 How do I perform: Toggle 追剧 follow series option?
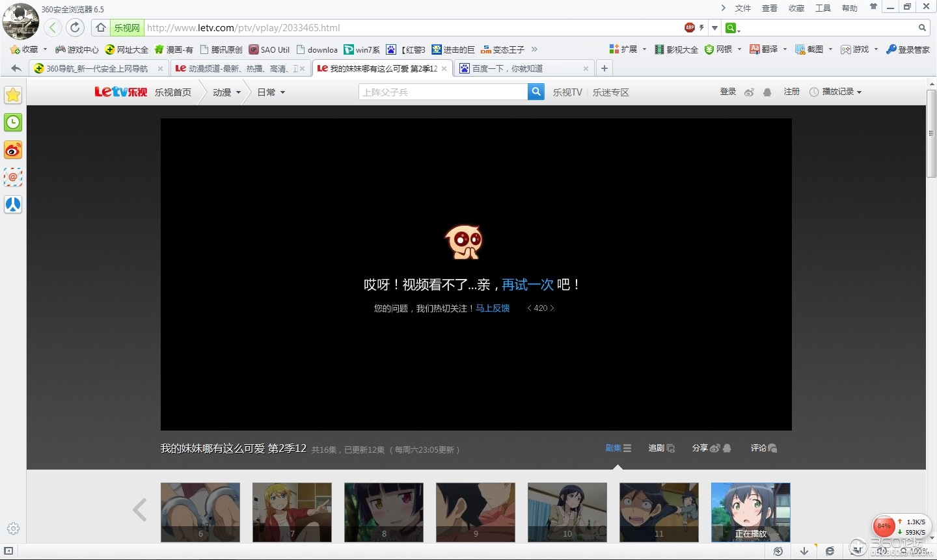[662, 448]
